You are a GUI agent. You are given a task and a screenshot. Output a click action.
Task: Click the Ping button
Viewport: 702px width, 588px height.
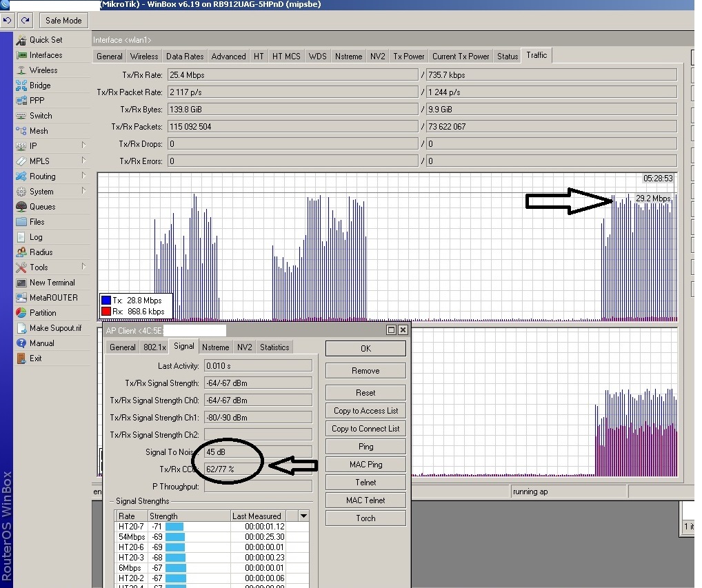[x=365, y=447]
